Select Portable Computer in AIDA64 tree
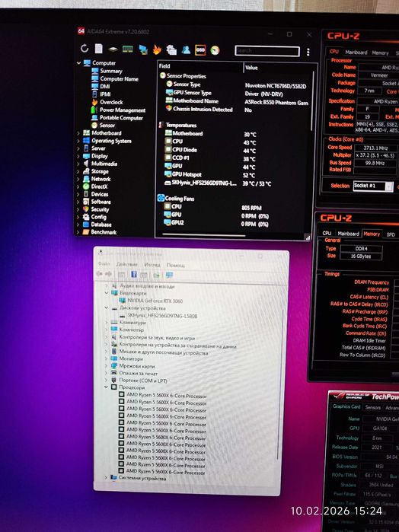 click(121, 118)
